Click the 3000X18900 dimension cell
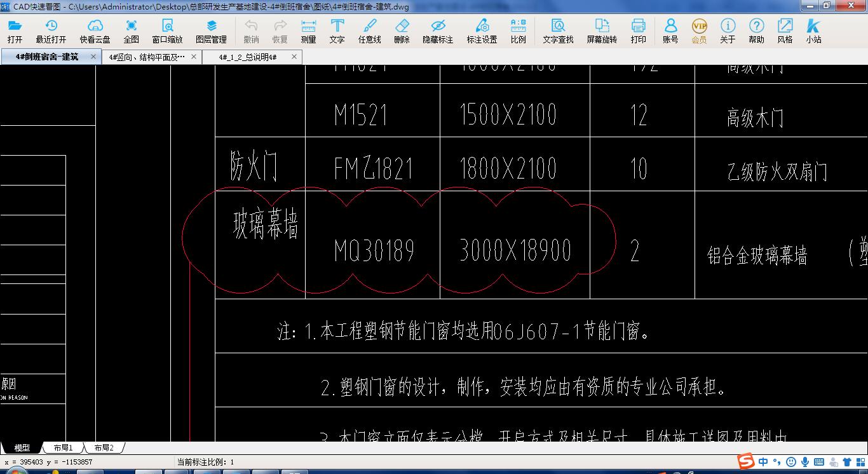 tap(515, 250)
